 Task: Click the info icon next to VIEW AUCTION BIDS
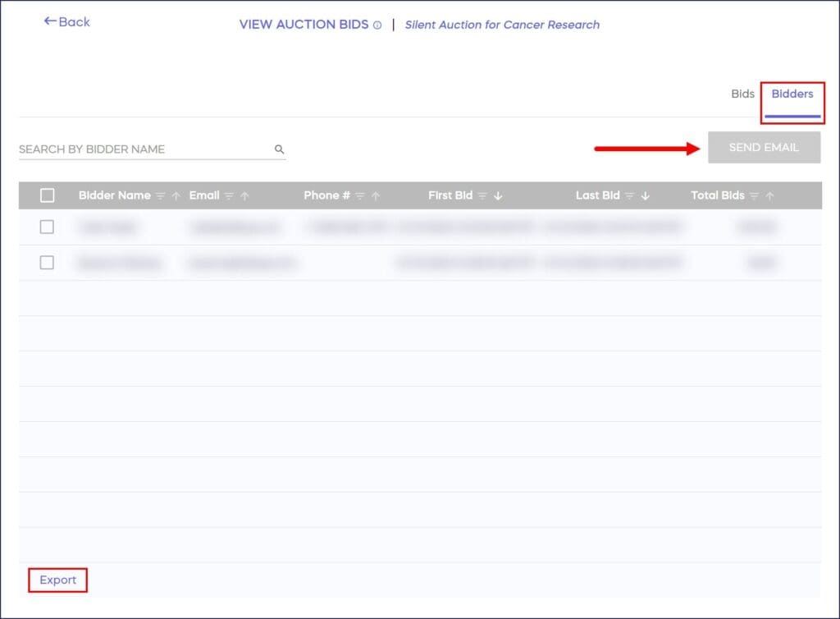point(377,25)
